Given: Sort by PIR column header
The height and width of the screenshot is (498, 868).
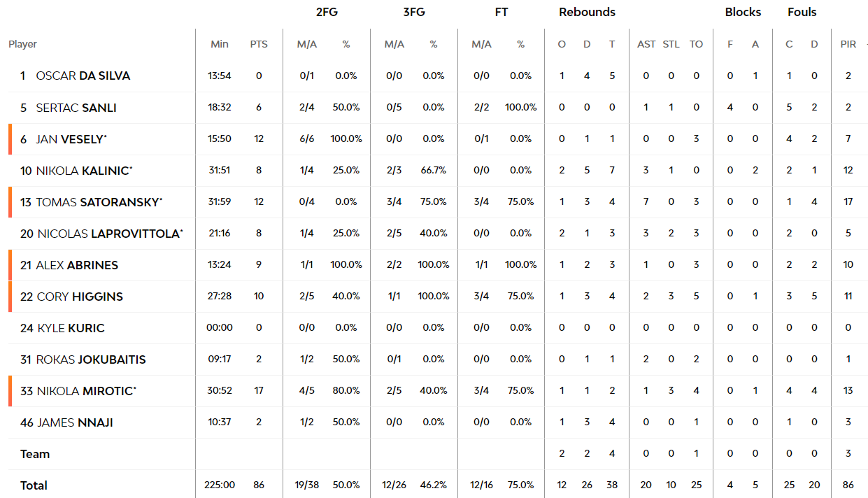Looking at the screenshot, I should point(848,44).
